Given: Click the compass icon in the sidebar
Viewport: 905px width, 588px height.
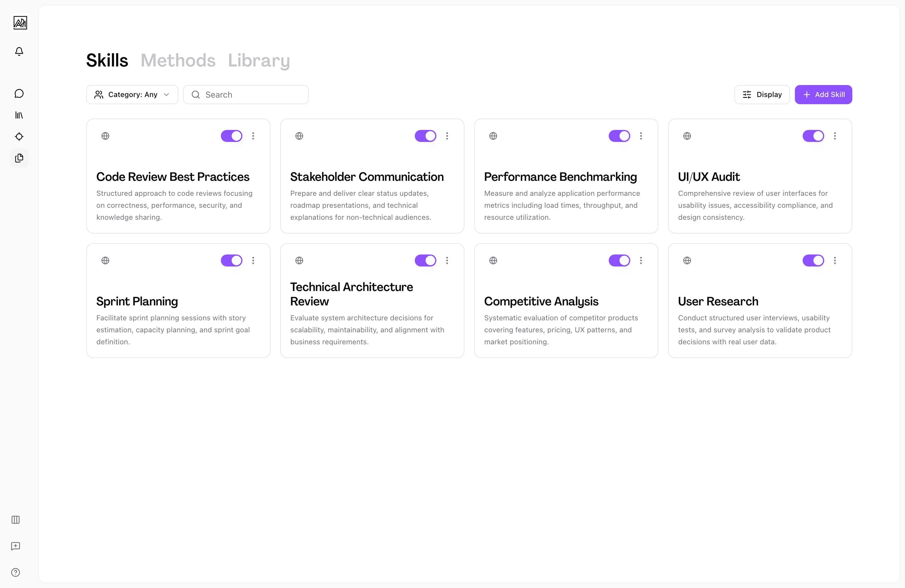Looking at the screenshot, I should pyautogui.click(x=19, y=137).
